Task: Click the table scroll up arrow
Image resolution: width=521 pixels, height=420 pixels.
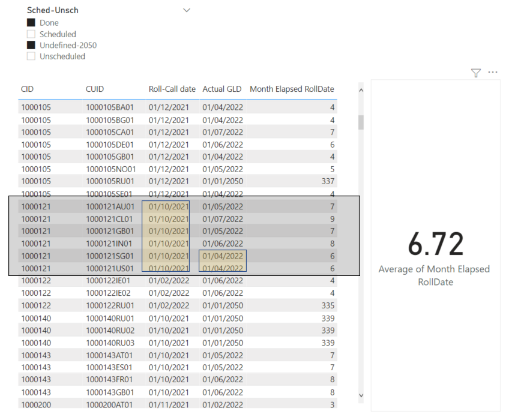Action: pos(361,90)
